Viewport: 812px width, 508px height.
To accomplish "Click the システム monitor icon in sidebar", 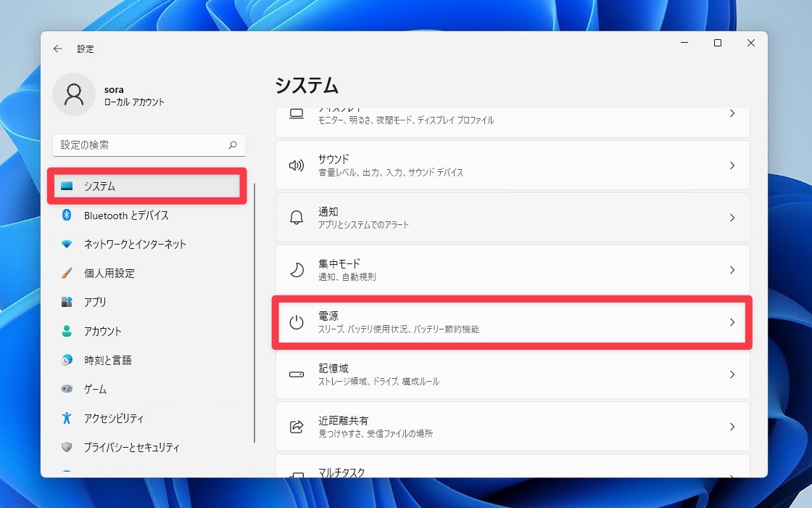I will coord(67,186).
